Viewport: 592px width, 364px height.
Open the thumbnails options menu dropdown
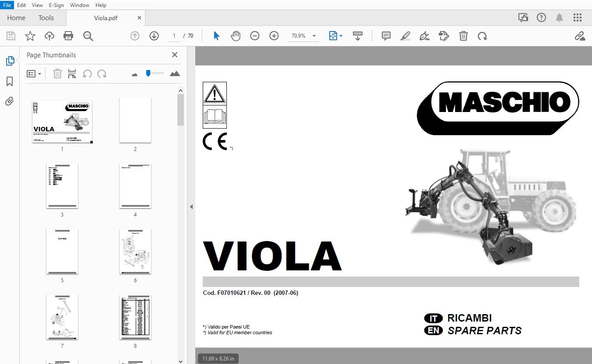(x=34, y=74)
